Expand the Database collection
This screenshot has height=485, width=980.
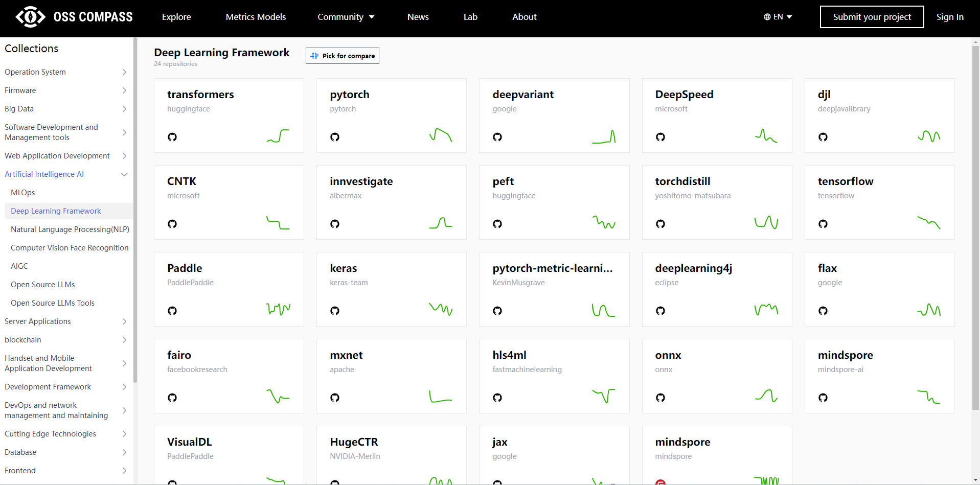pyautogui.click(x=65, y=452)
